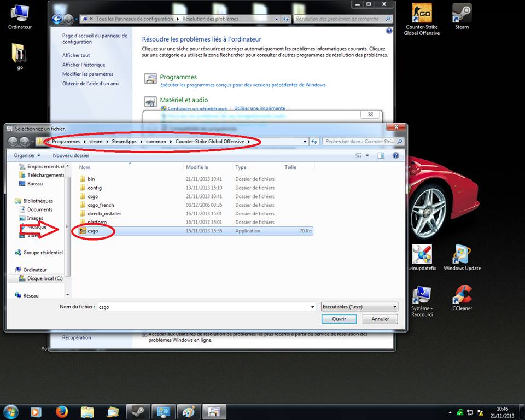Open the Executables (*.exe) file type dropdown
Viewport: 525px width, 420px height.
[x=359, y=307]
